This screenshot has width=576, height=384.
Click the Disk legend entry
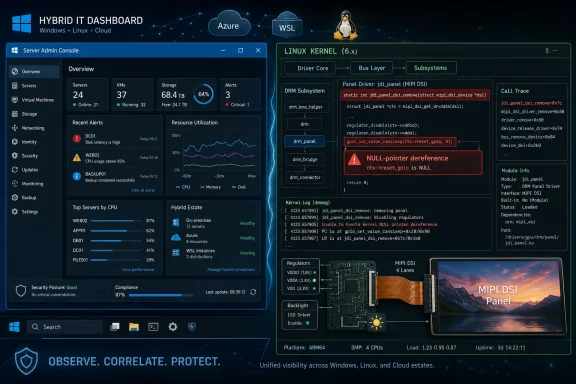[239, 187]
